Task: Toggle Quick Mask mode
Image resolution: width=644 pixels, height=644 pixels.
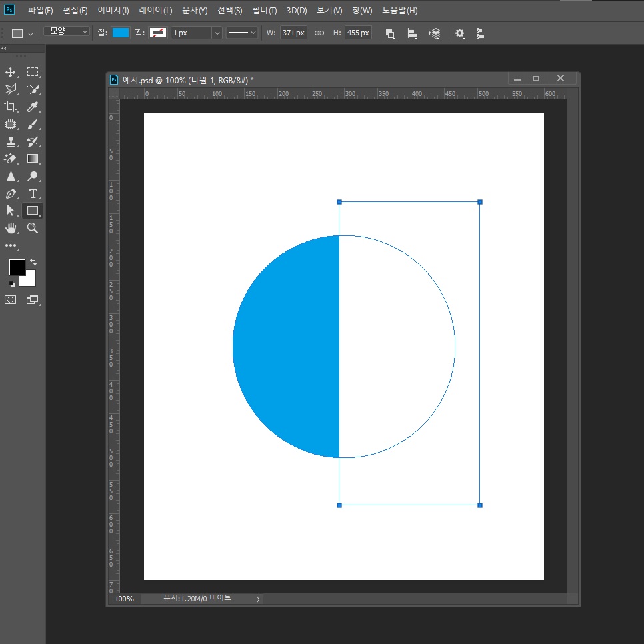Action: (10, 300)
